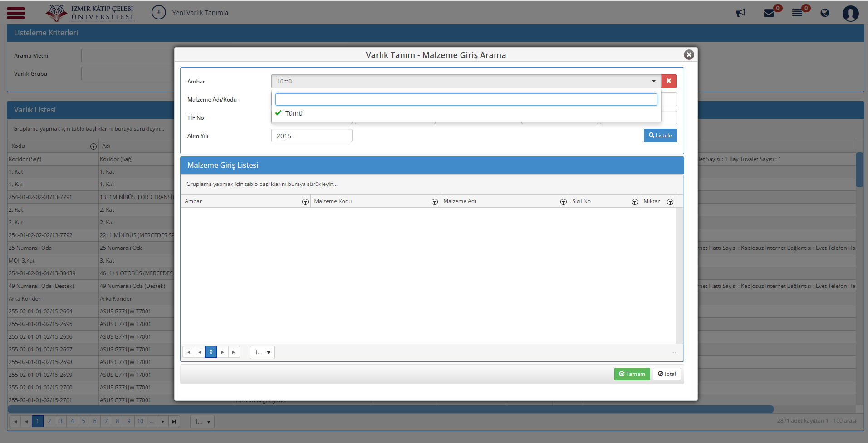Click the Yeni Varlık Tanımla link
Image resolution: width=868 pixels, height=443 pixels.
(x=200, y=13)
